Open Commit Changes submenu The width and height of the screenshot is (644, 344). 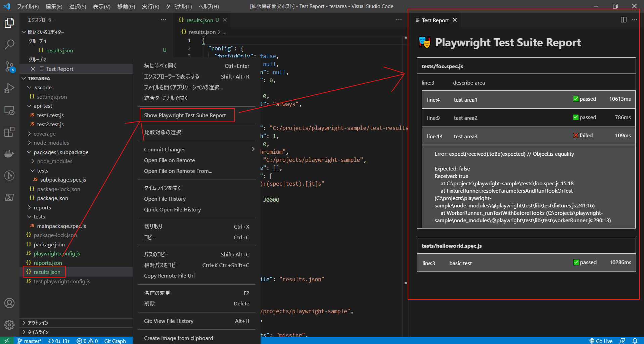tap(197, 149)
